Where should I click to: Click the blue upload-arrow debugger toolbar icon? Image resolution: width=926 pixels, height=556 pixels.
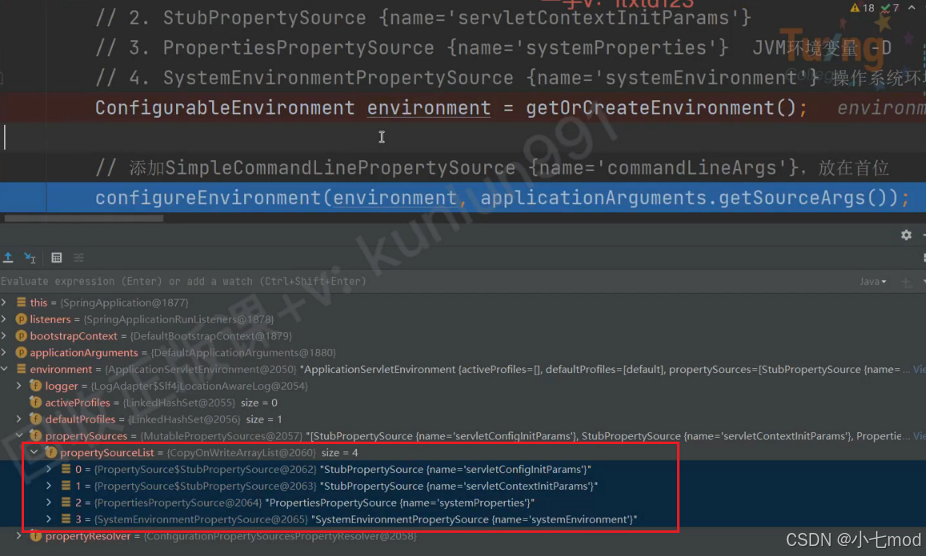[8, 258]
